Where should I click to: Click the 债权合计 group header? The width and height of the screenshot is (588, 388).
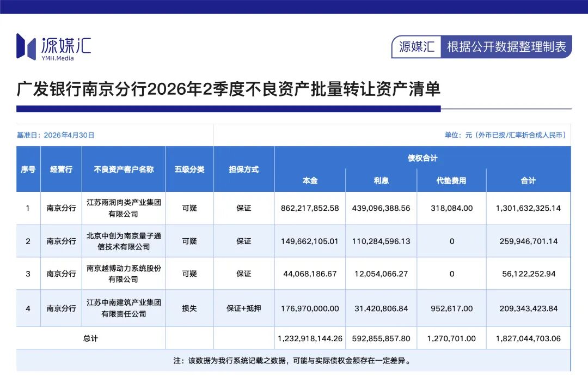(x=422, y=158)
